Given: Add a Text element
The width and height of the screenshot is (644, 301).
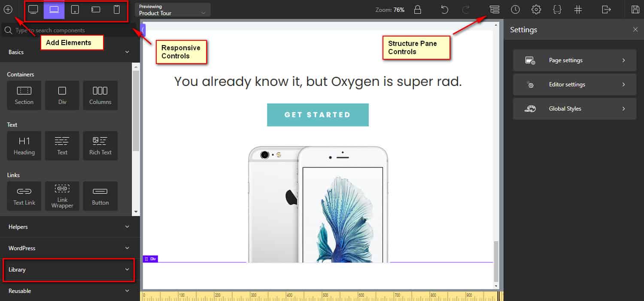Looking at the screenshot, I should click(x=62, y=146).
